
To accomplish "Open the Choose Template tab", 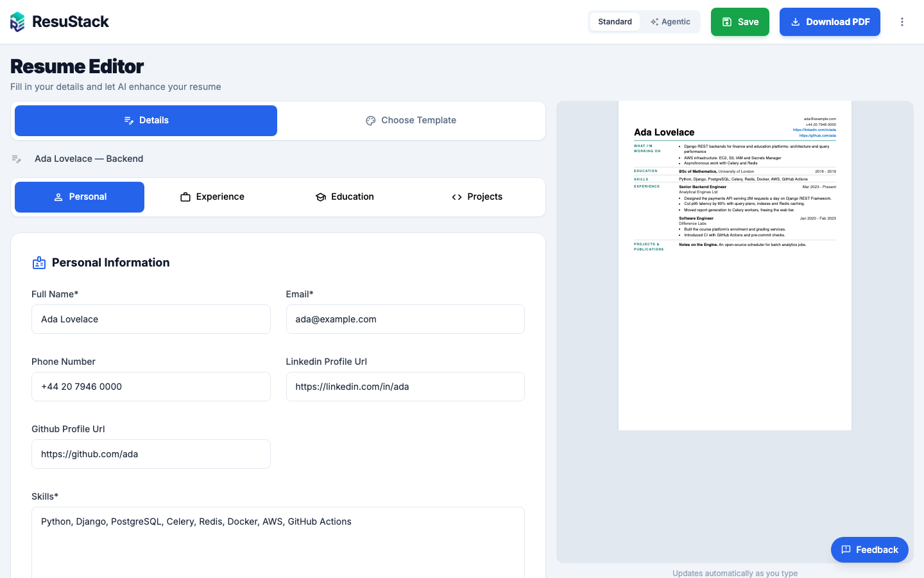I will [411, 121].
